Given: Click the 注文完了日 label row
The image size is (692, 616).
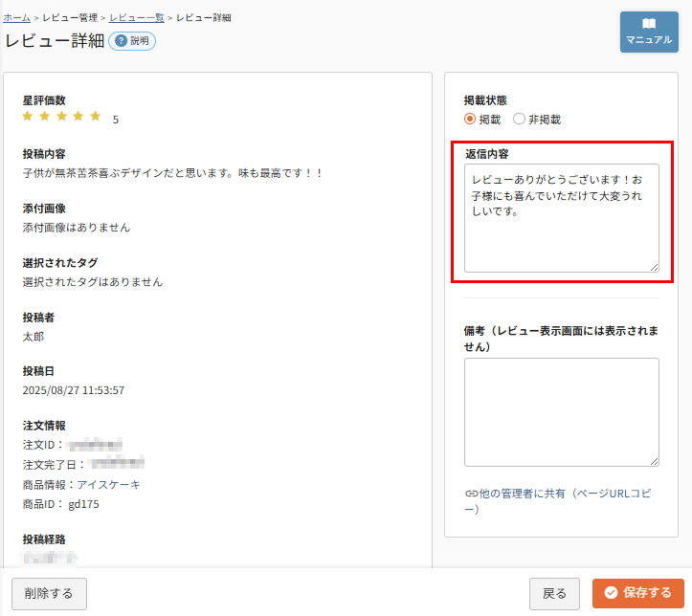Looking at the screenshot, I should pos(83,464).
